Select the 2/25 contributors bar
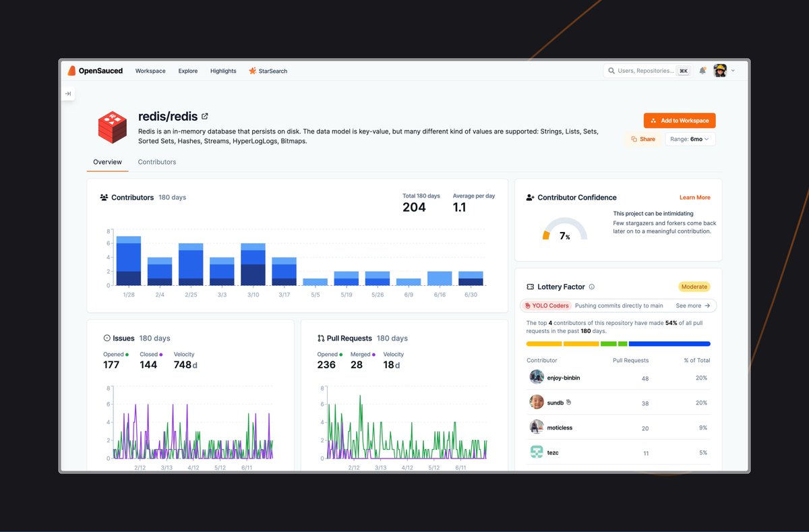Image resolution: width=809 pixels, height=532 pixels. click(x=191, y=264)
